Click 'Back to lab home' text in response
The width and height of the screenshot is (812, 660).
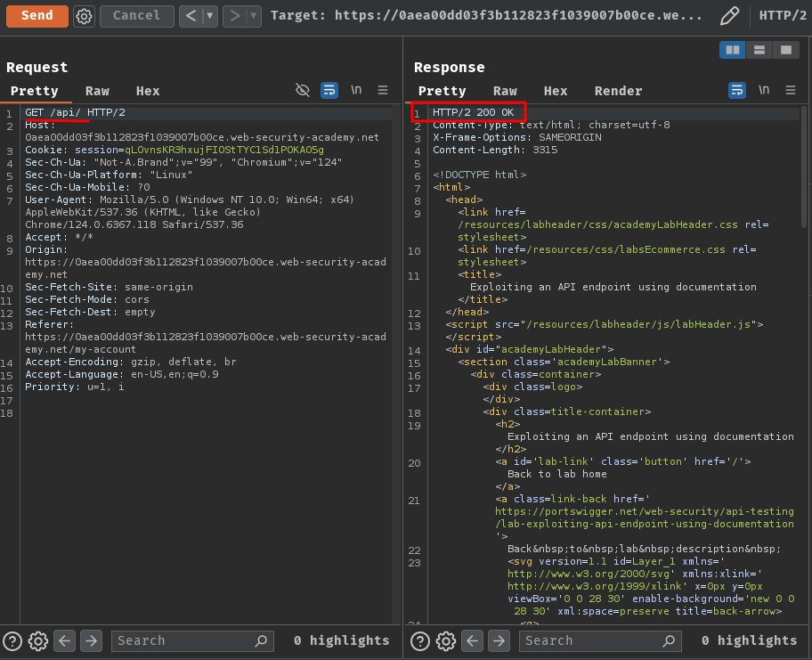pyautogui.click(x=556, y=474)
